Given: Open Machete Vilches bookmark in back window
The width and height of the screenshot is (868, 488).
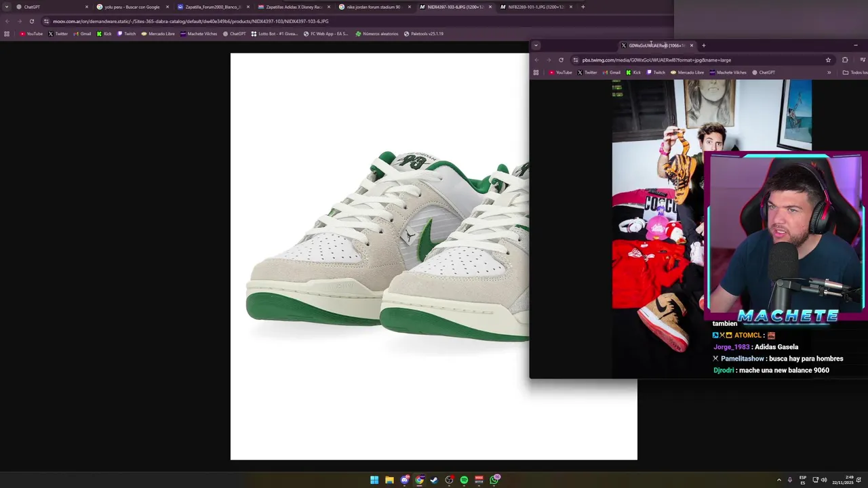Looking at the screenshot, I should point(199,34).
